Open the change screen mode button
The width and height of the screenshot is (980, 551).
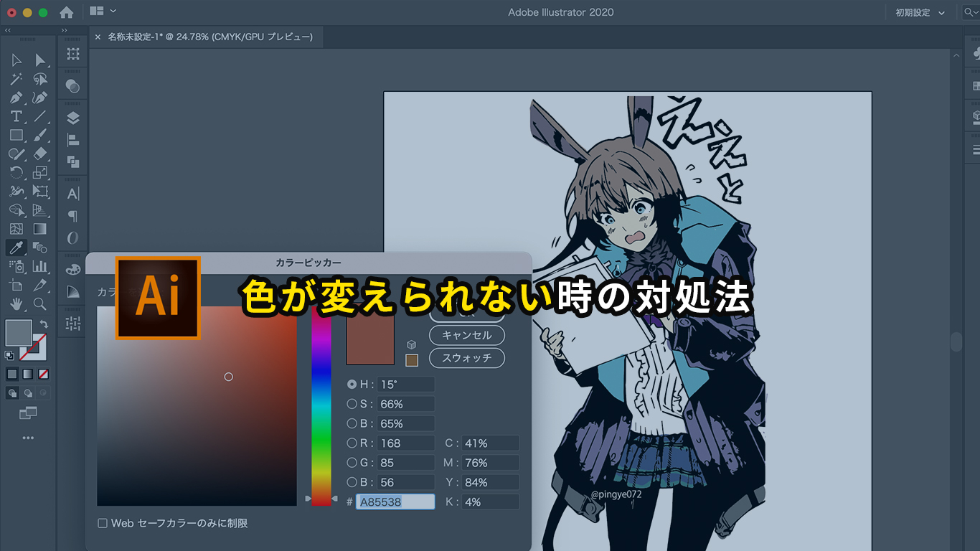pos(28,413)
